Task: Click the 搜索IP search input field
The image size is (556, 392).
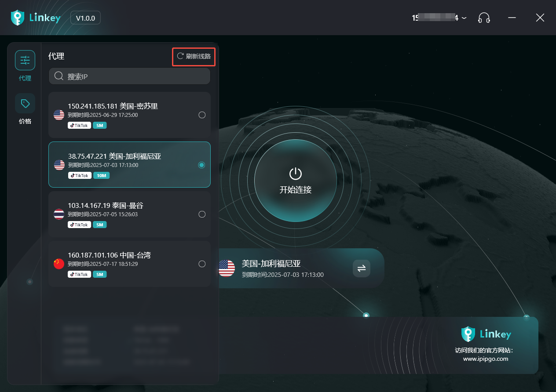Action: pos(136,76)
